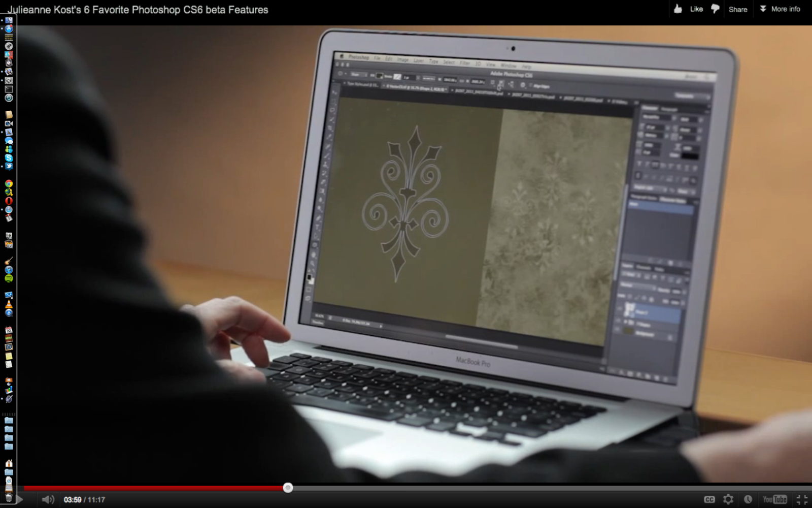
Task: Mute the video volume
Action: [48, 499]
